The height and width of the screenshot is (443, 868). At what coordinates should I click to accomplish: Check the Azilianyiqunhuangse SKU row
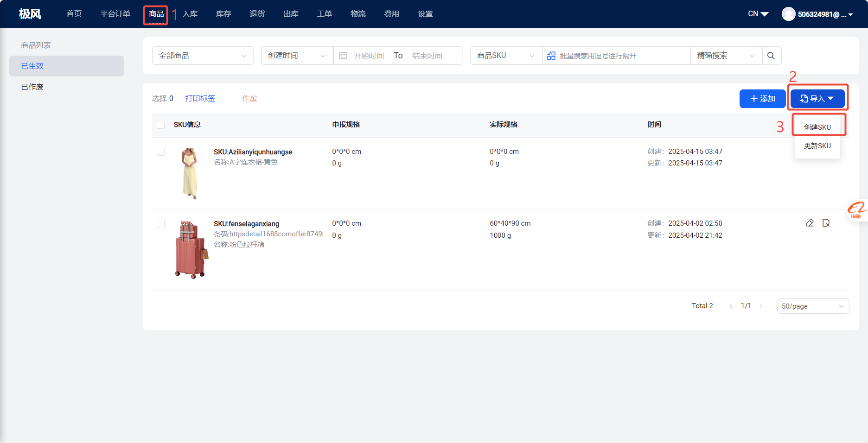(161, 152)
